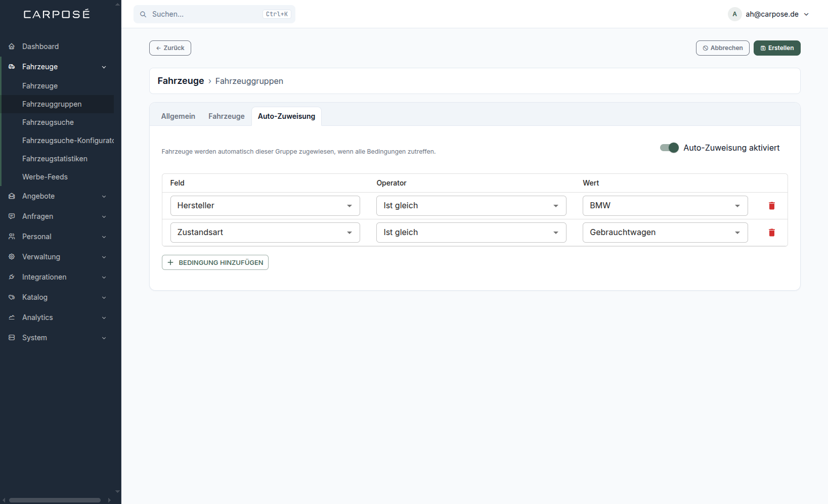Viewport: 828px width, 504px height.
Task: Switch to the Fahrzeuge tab
Action: point(227,116)
